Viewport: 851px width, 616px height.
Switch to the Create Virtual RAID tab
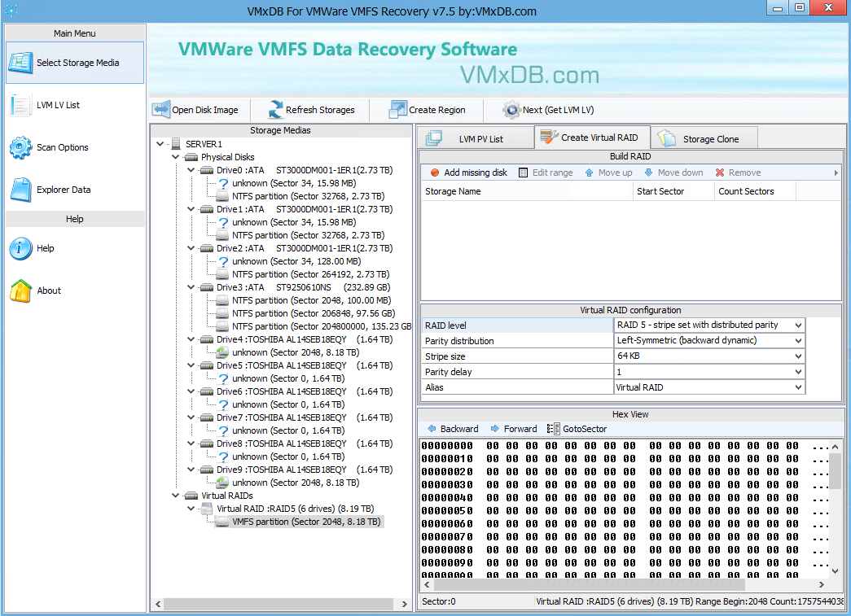(592, 138)
